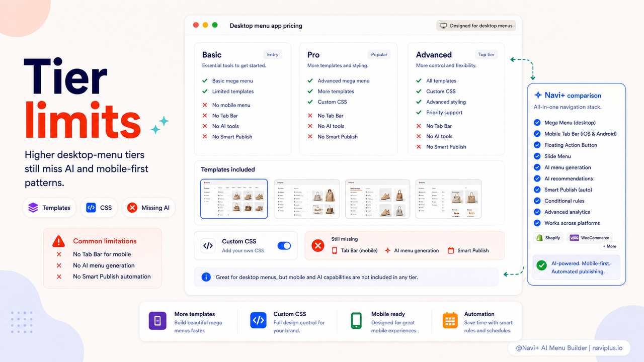This screenshot has height=362, width=644.
Task: Click the Limited templates text
Action: point(233,92)
